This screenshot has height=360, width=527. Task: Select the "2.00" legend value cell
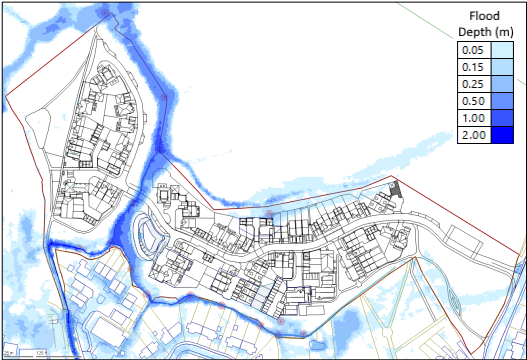point(474,135)
